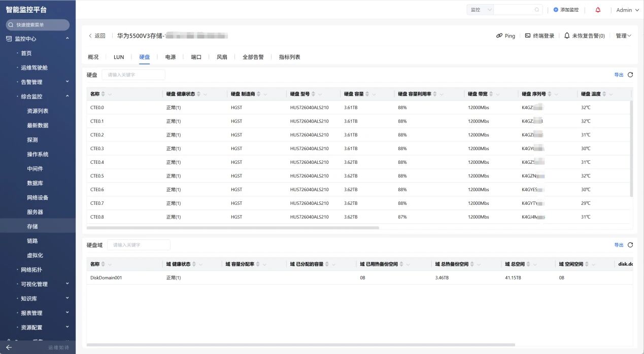Open the Admin user dropdown

click(627, 10)
